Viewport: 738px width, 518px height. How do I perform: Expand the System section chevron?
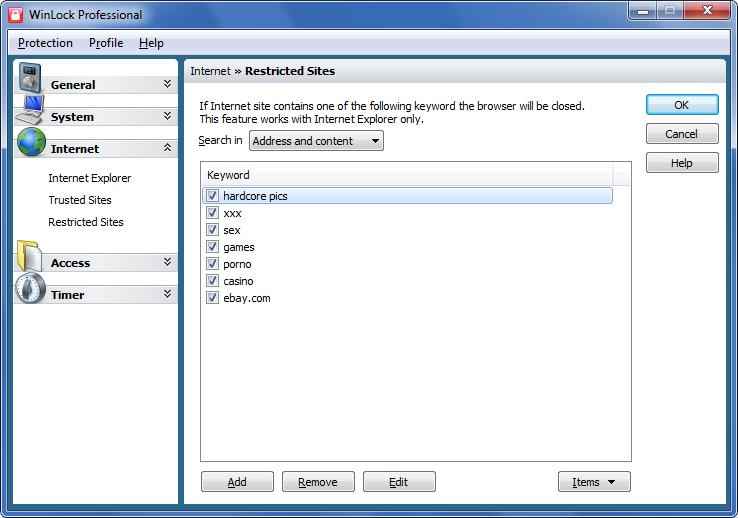[167, 116]
